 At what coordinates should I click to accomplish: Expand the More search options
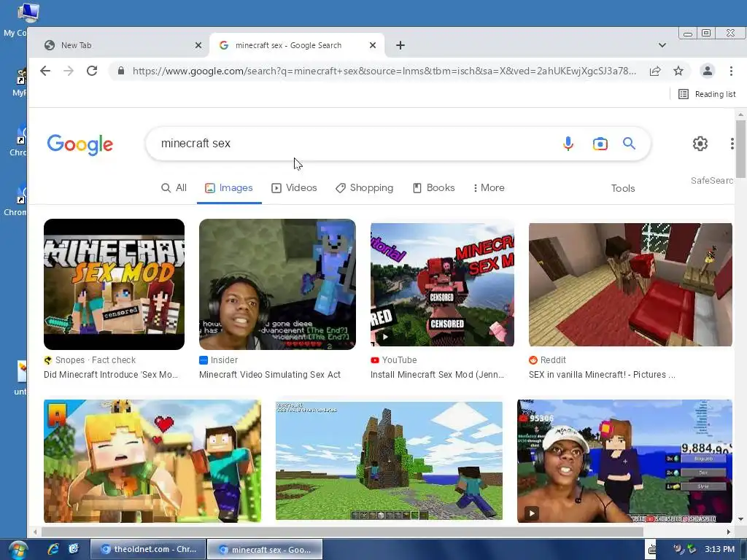[x=489, y=187]
